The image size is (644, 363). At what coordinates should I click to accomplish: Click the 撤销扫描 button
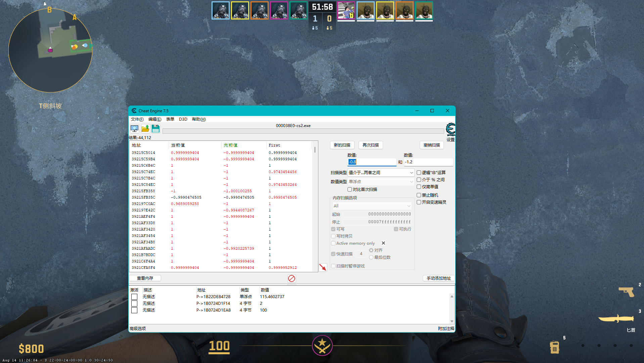(x=432, y=145)
